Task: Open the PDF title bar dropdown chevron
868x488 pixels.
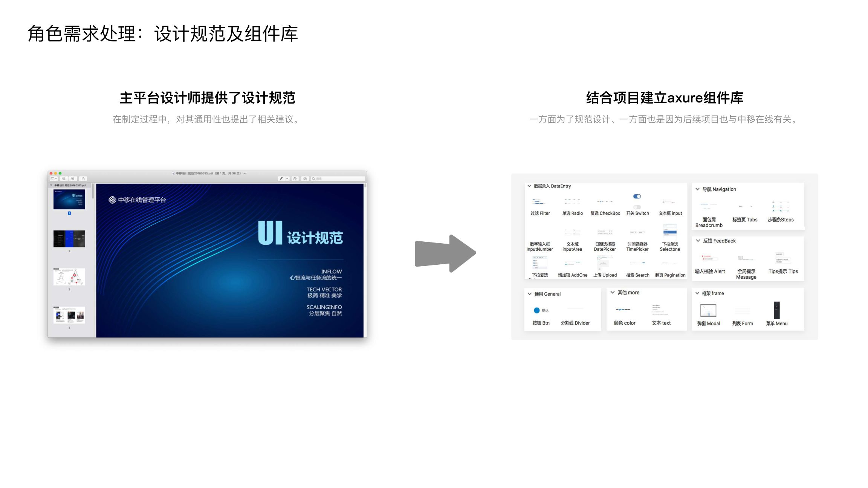Action: 245,173
